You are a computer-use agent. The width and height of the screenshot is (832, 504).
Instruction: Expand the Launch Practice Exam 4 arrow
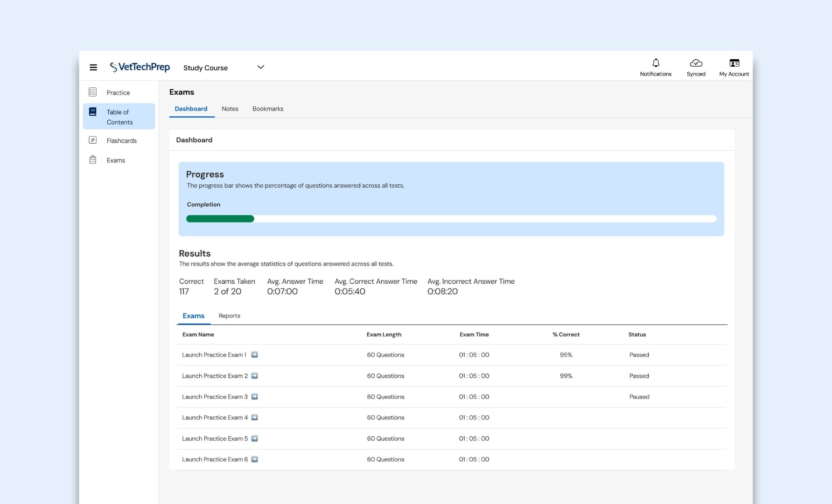(254, 417)
